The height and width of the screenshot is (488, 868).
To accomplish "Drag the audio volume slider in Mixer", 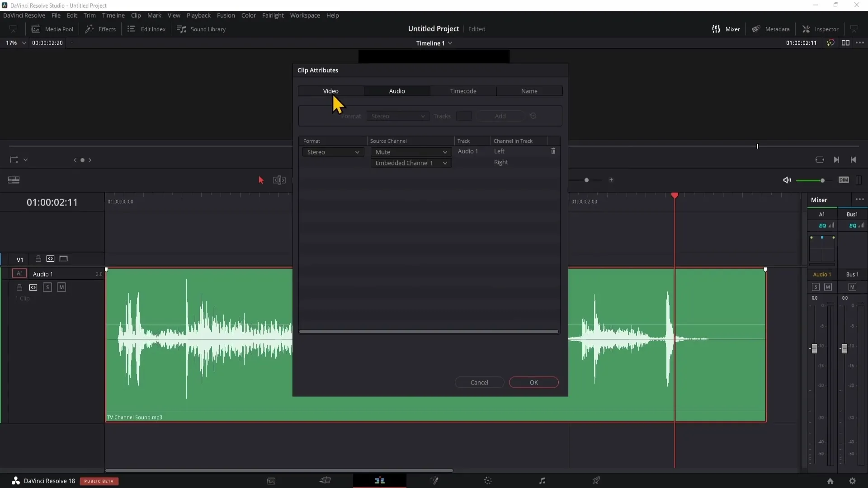I will point(814,347).
